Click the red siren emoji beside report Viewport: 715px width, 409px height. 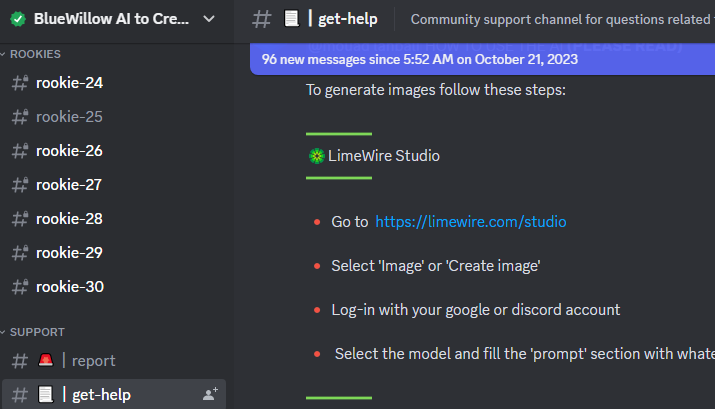pos(46,360)
